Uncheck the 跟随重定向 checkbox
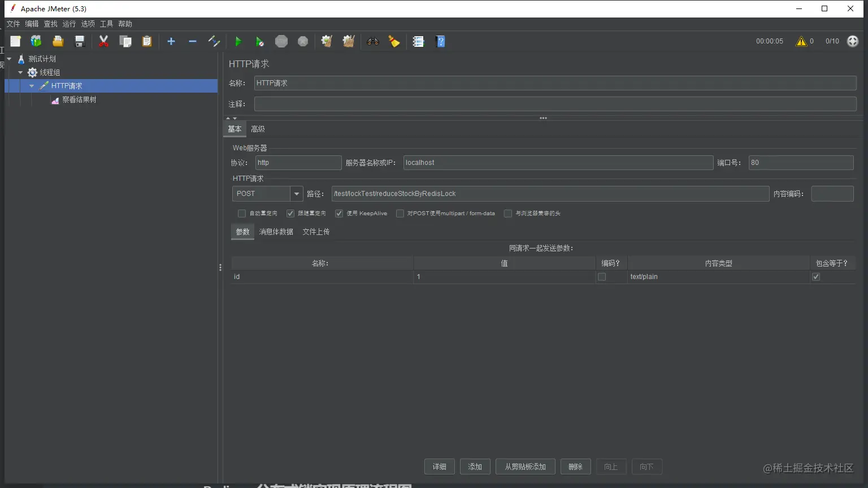Image resolution: width=868 pixels, height=488 pixels. pyautogui.click(x=290, y=213)
